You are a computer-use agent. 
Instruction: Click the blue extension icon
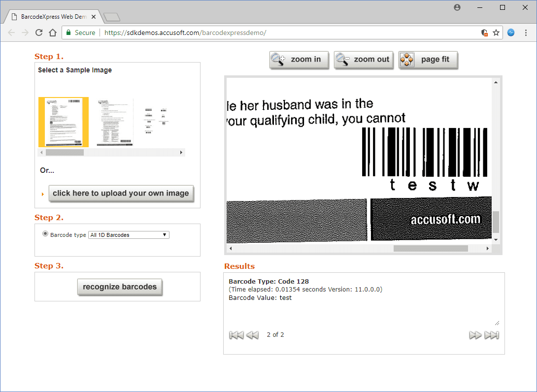tap(511, 33)
